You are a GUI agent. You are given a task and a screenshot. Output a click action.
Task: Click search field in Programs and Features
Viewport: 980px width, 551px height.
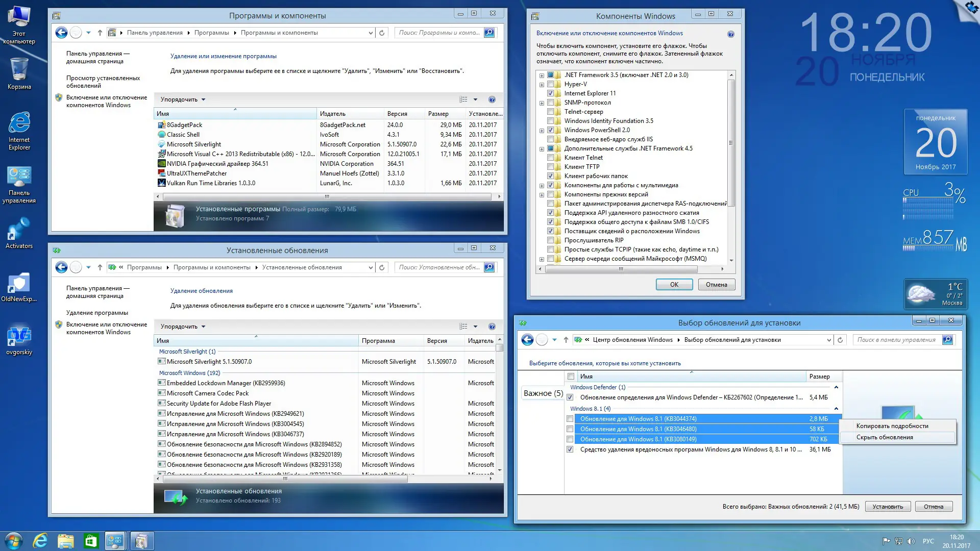tap(439, 33)
